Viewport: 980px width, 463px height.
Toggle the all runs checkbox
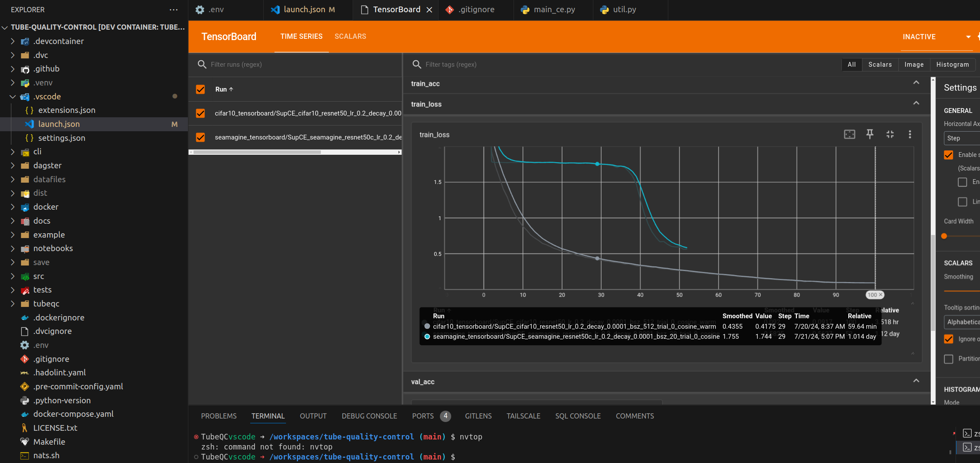pyautogui.click(x=201, y=89)
